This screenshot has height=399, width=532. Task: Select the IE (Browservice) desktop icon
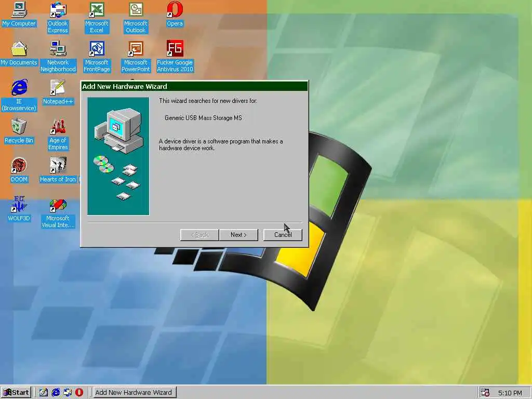point(19,96)
